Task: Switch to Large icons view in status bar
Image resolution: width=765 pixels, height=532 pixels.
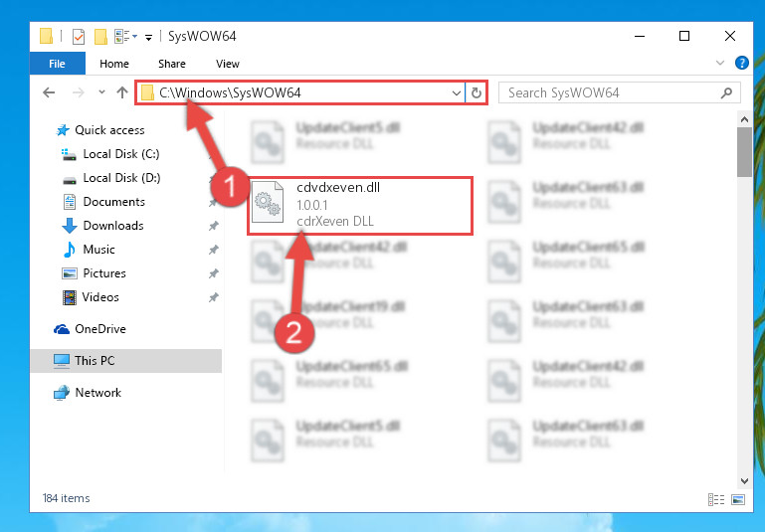Action: coord(738,499)
